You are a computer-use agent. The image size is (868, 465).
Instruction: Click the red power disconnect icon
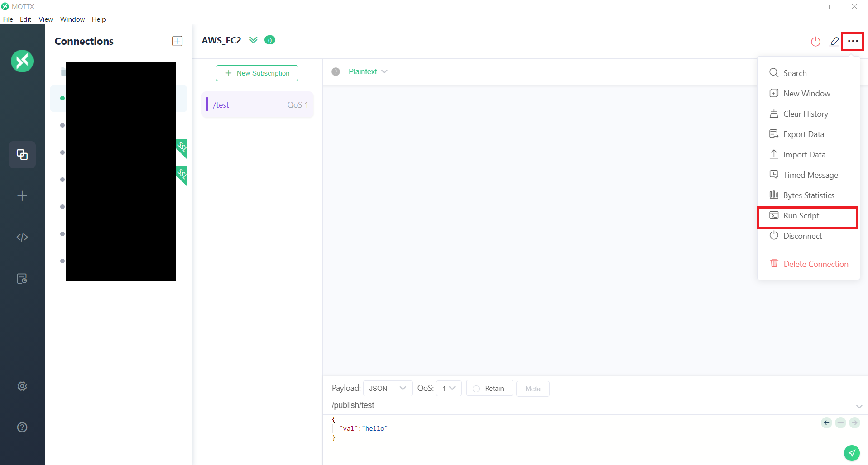pos(815,42)
